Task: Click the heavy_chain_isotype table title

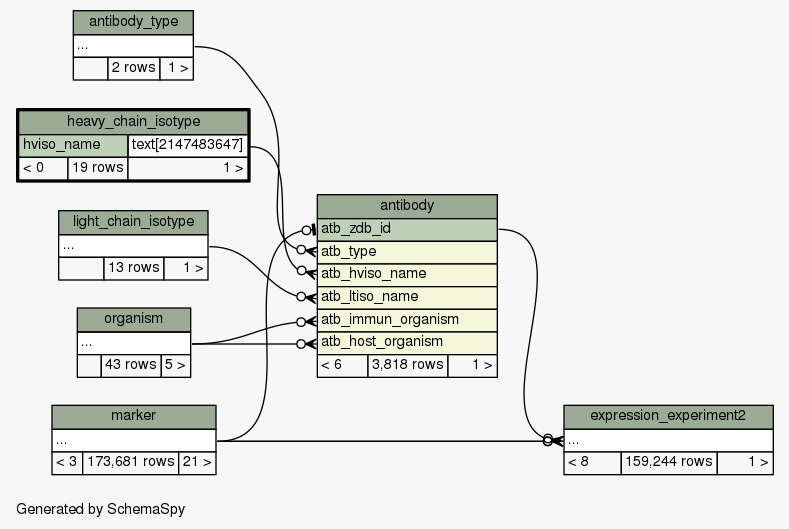Action: pyautogui.click(x=133, y=122)
